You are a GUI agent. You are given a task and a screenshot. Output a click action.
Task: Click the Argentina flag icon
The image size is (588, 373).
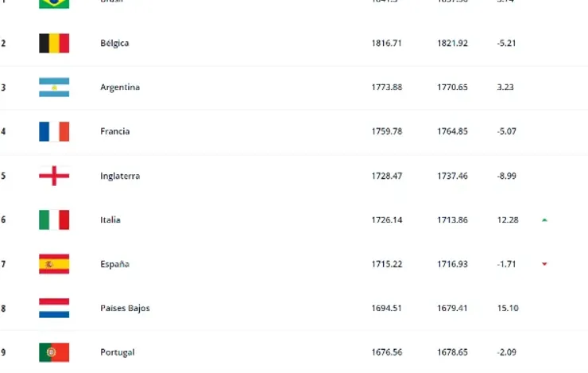click(x=54, y=87)
